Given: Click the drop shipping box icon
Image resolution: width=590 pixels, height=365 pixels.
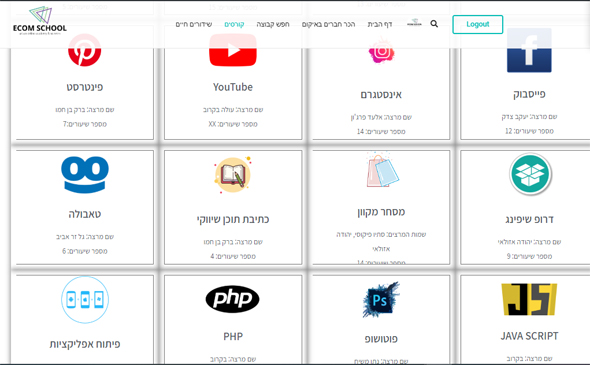Looking at the screenshot, I should (x=530, y=174).
